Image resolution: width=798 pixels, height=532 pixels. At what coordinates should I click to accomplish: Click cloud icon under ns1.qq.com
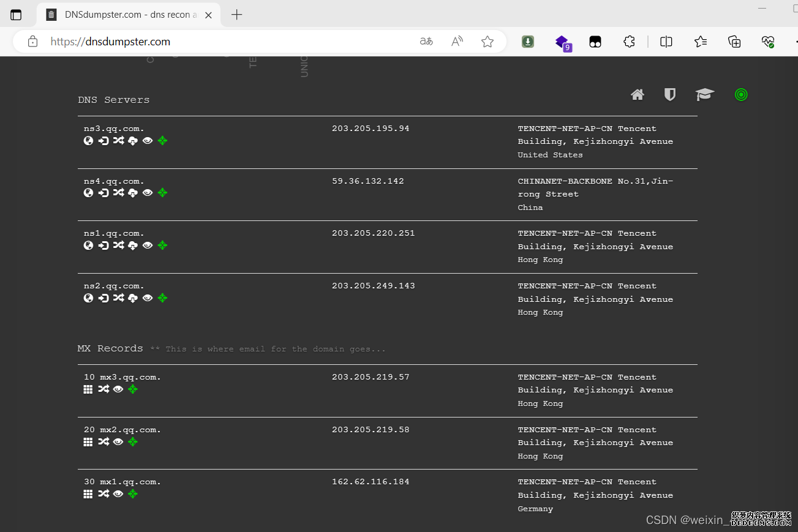click(x=133, y=245)
